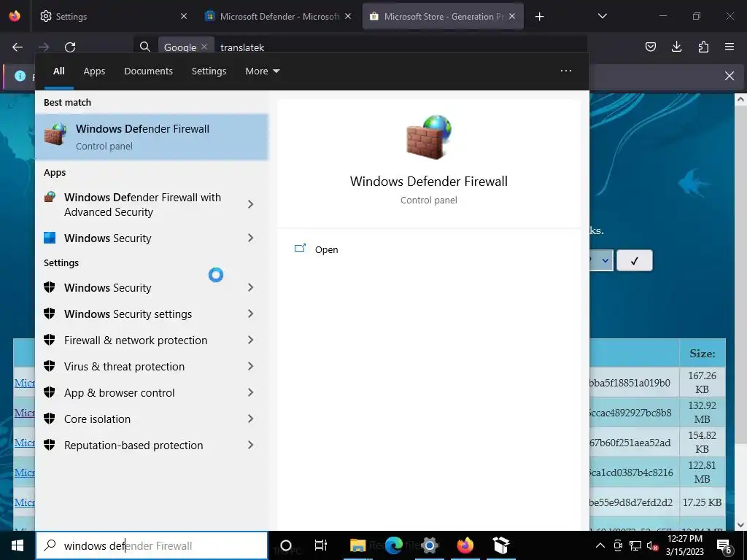Click the Open action icon in preview pane
The width and height of the screenshot is (747, 560).
300,248
